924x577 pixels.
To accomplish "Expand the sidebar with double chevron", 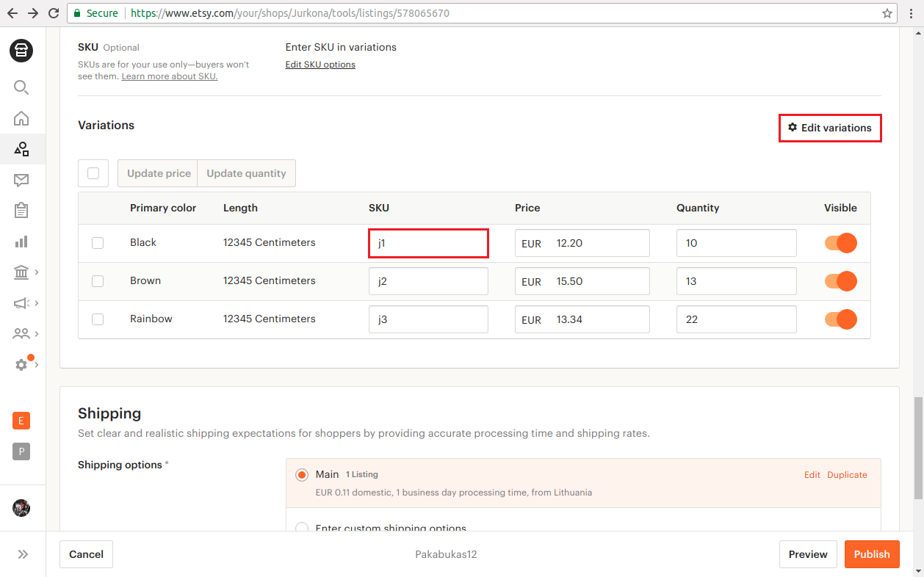I will pos(23,554).
